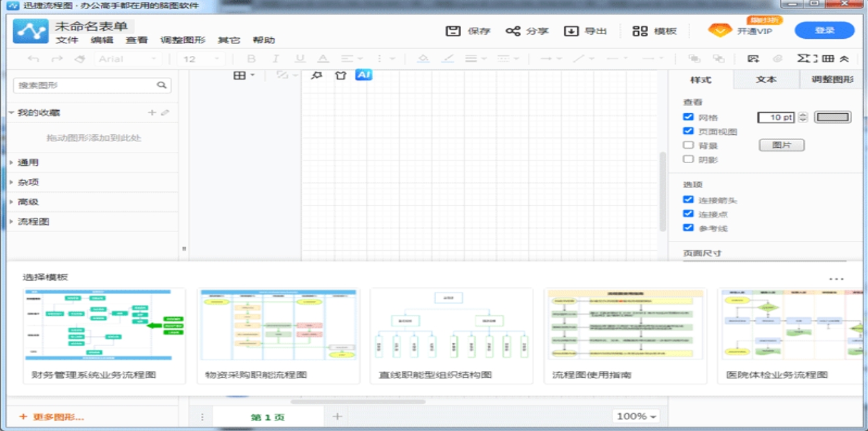This screenshot has height=431, width=868.
Task: Click the grid color swatch next to 10pt
Action: coord(832,116)
